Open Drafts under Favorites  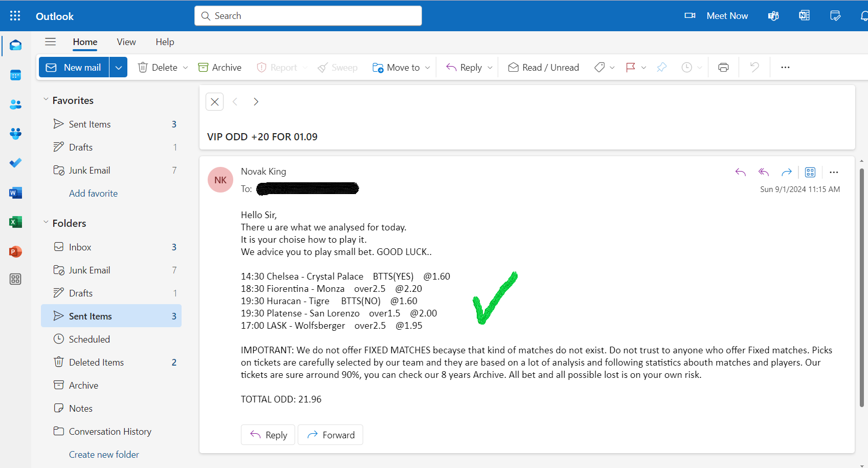[x=111, y=147]
